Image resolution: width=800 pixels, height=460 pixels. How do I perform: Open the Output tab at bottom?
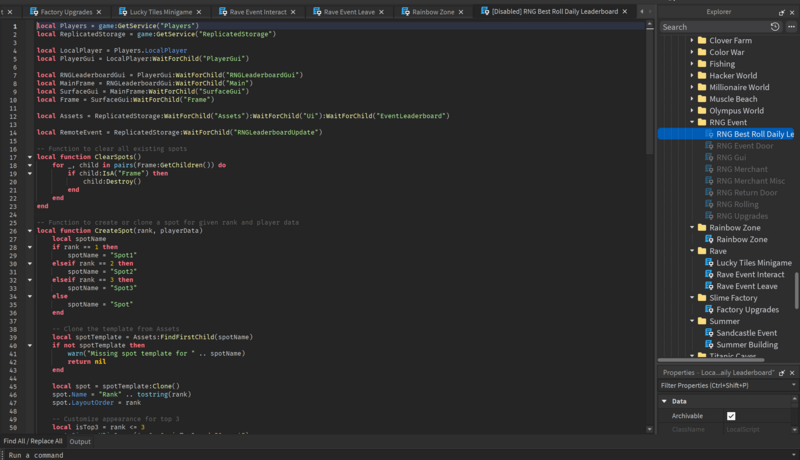[x=79, y=441]
